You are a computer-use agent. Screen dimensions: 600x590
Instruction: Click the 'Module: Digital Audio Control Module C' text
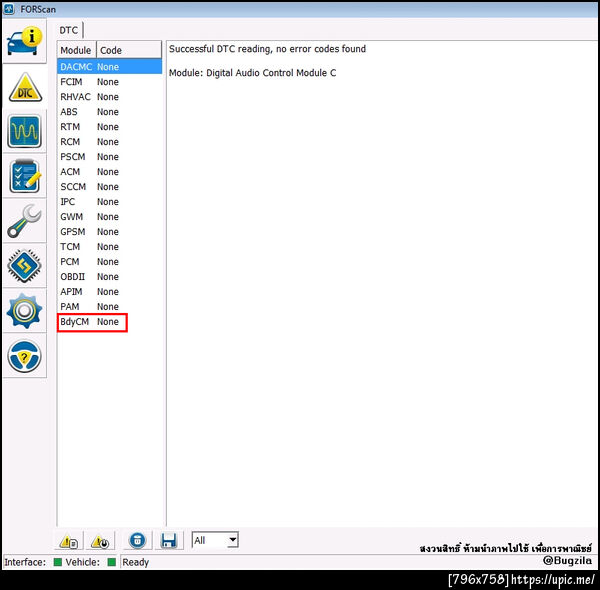[x=253, y=73]
